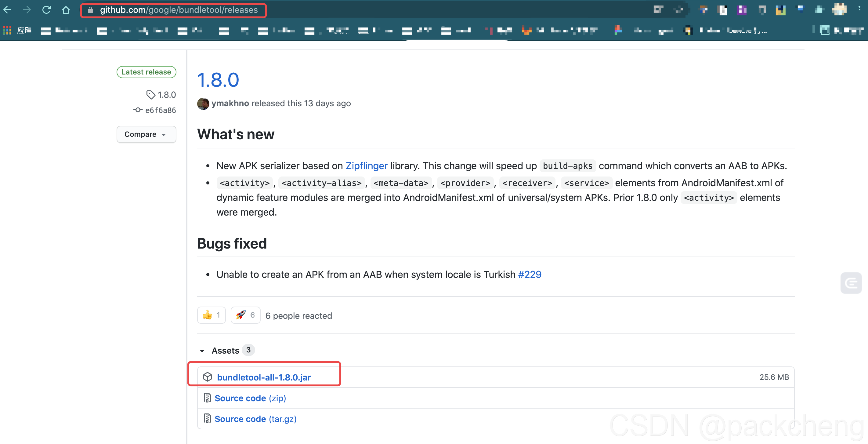Viewport: 868px width, 444px height.
Task: Click ymakhno's avatar picture
Action: click(x=203, y=104)
